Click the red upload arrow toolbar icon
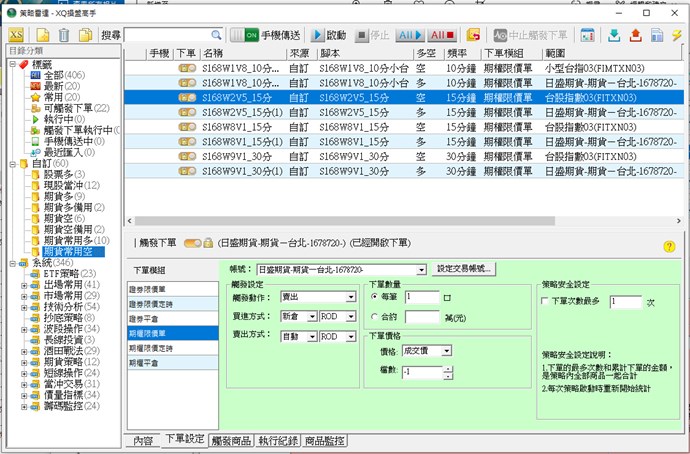690x454 pixels. 635,35
